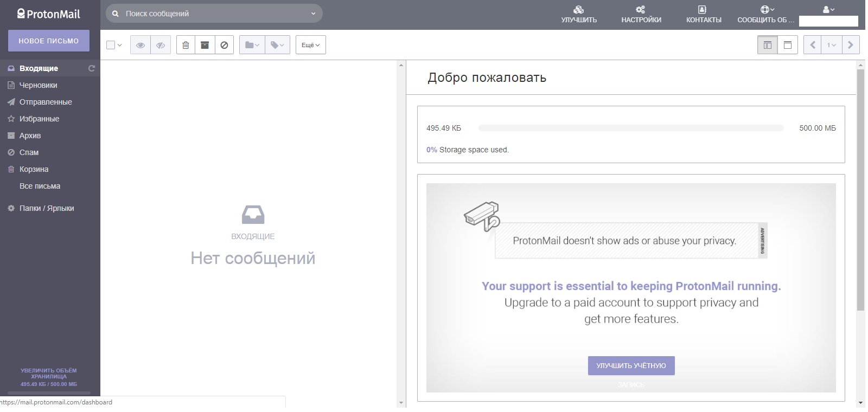Click the search magnifier icon
868x412 pixels.
(x=116, y=14)
